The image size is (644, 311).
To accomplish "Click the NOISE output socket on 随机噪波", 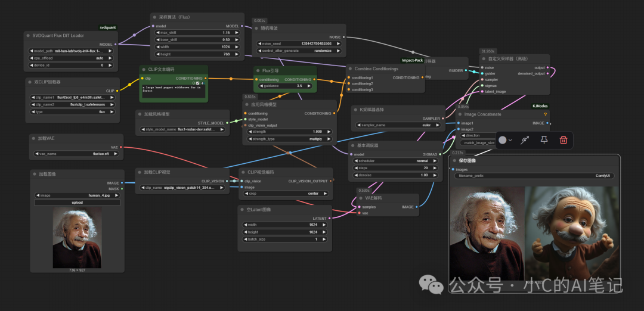I will 344,36.
